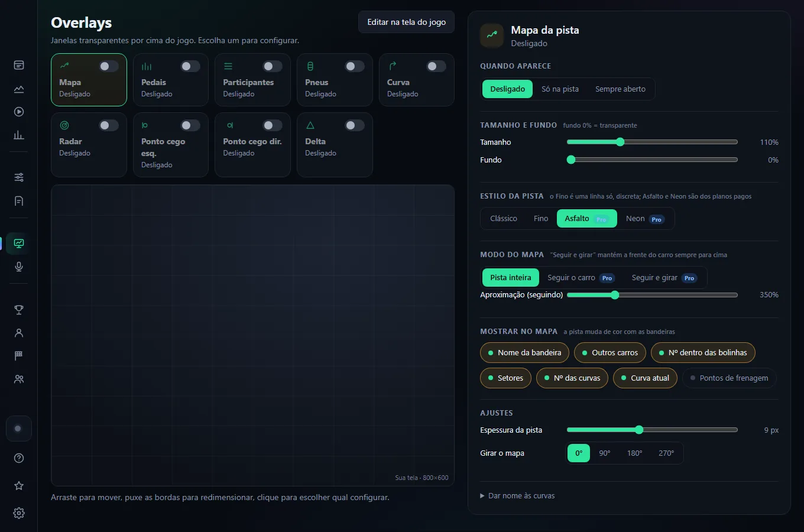Set map rotation to 180°
804x532 pixels.
click(x=634, y=453)
